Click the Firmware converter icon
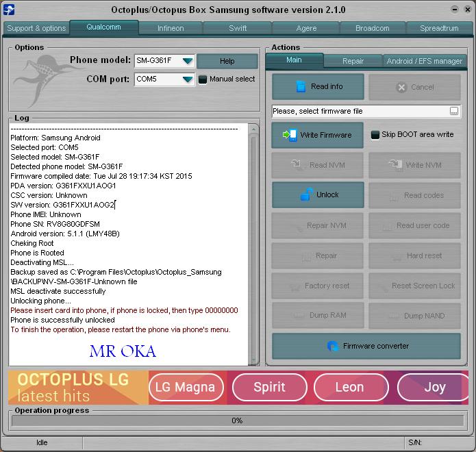The image size is (476, 452). click(333, 346)
